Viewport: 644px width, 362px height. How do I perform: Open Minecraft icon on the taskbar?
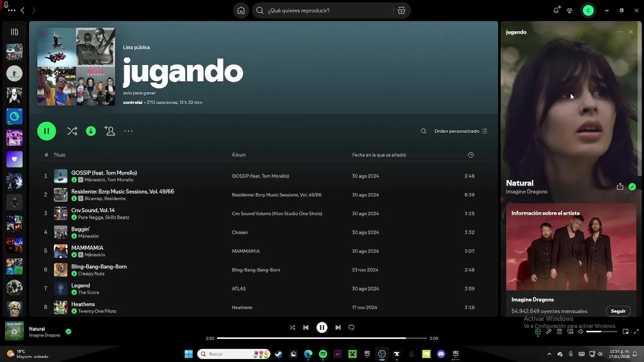tap(353, 354)
